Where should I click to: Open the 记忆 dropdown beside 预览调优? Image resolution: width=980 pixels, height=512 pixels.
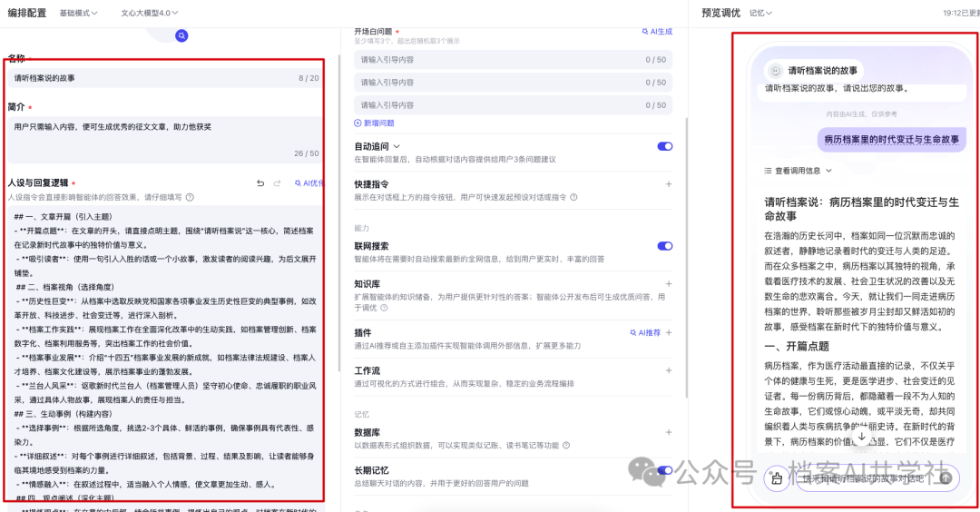pyautogui.click(x=760, y=13)
